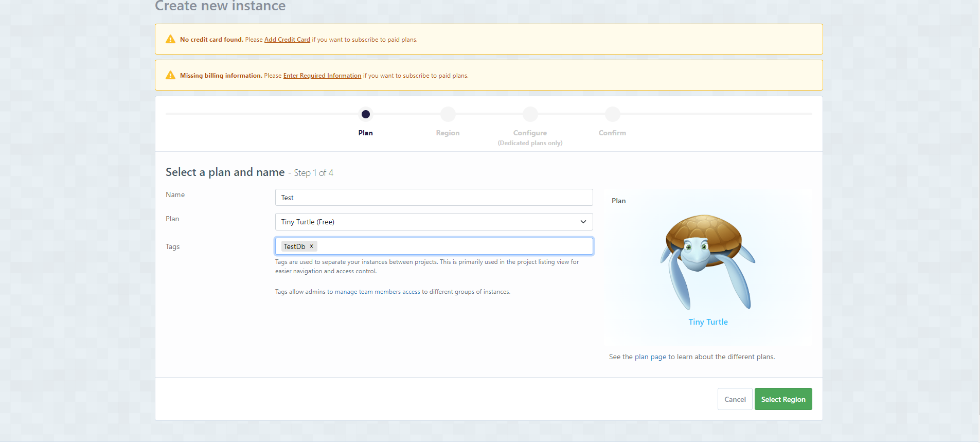980x443 pixels.
Task: Remove the TestDb tag with its x
Action: [x=311, y=246]
